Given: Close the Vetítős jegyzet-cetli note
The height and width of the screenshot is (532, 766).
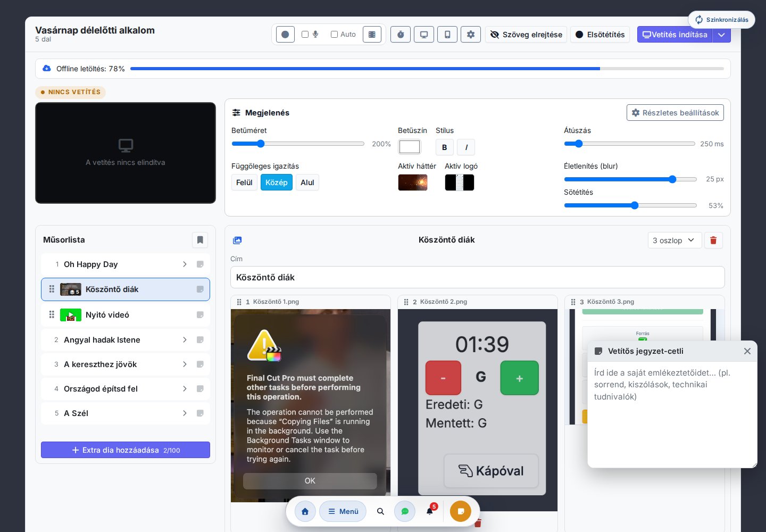Looking at the screenshot, I should coord(747,351).
